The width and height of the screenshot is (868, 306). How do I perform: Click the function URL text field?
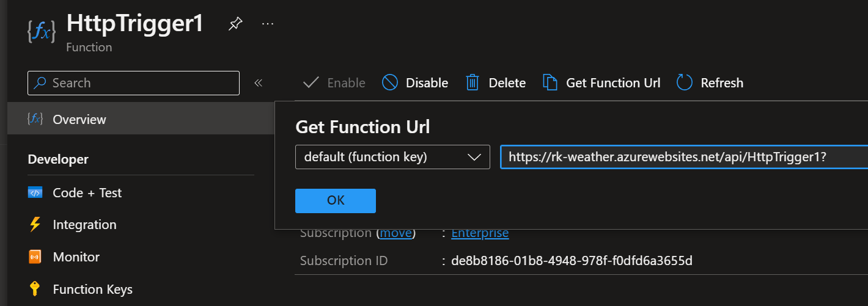click(683, 157)
